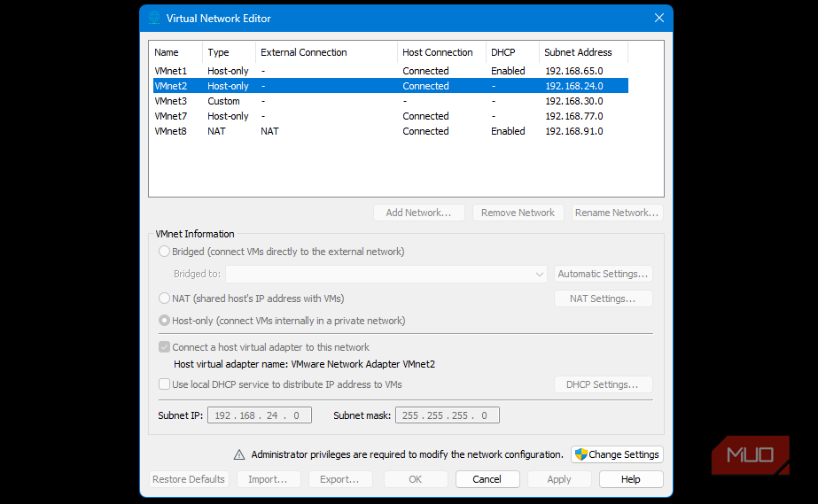Click the Custom type cell for VMnet3
This screenshot has width=818, height=504.
[x=224, y=101]
